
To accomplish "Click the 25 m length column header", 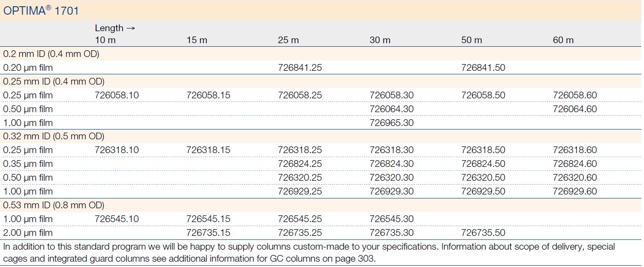I will [288, 40].
